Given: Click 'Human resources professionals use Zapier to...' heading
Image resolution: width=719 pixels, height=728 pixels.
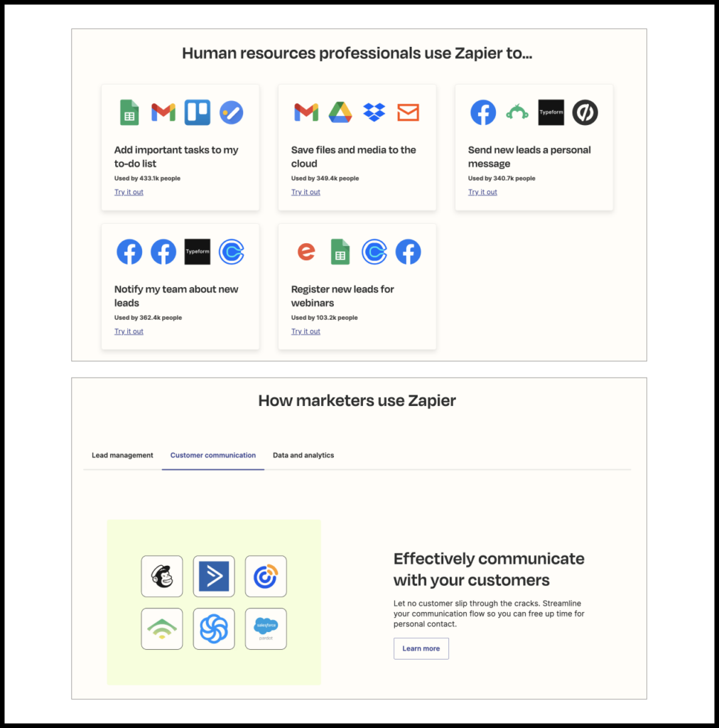Looking at the screenshot, I should point(357,53).
